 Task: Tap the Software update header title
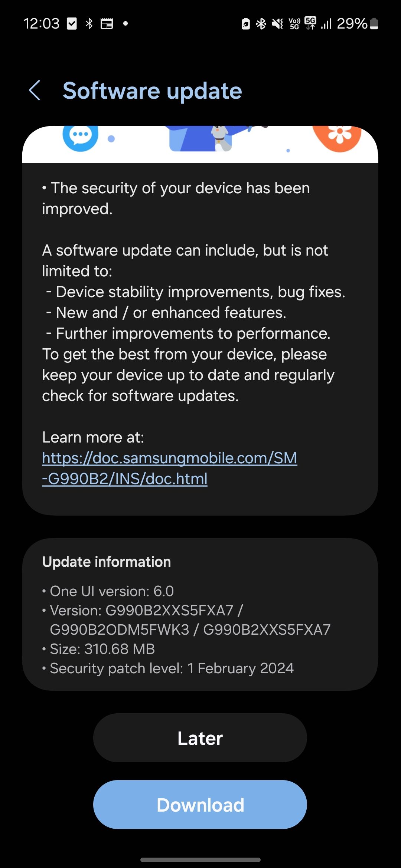coord(152,90)
